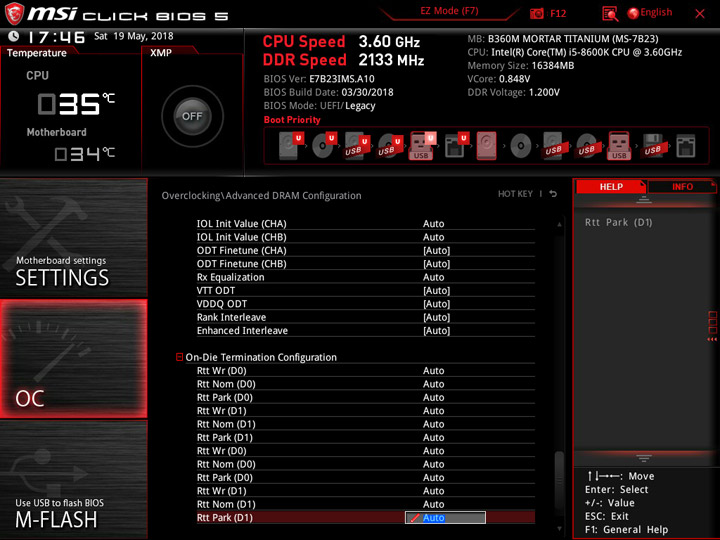Select the legacy network boot icon
The height and width of the screenshot is (540, 720).
[686, 146]
